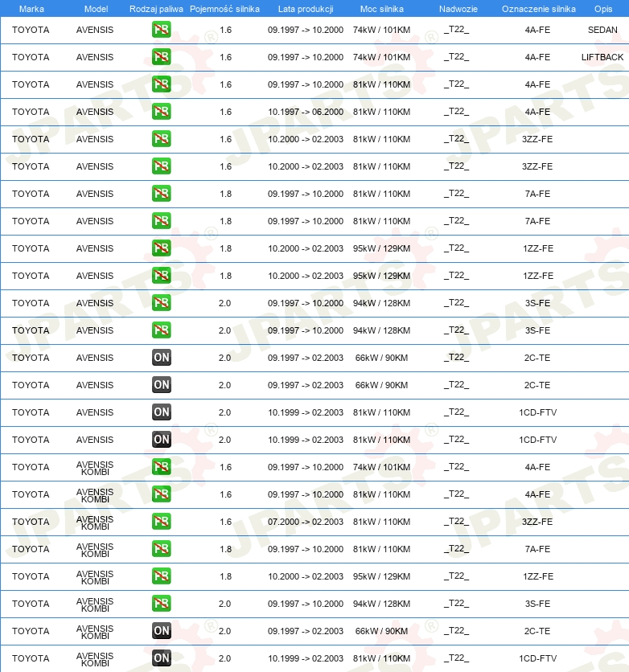The width and height of the screenshot is (629, 672).
Task: Click petrol icon of Avensis Kombi 74kW 4A-FE row
Action: (161, 467)
